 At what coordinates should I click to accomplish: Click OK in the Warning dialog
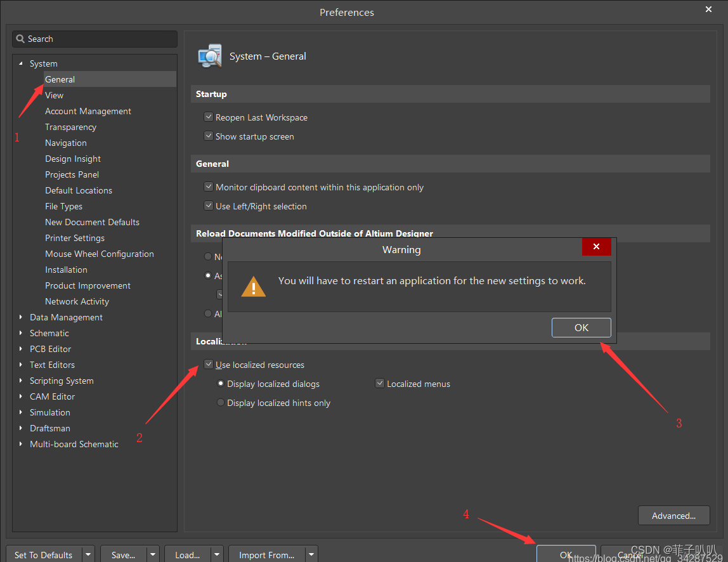pyautogui.click(x=582, y=327)
